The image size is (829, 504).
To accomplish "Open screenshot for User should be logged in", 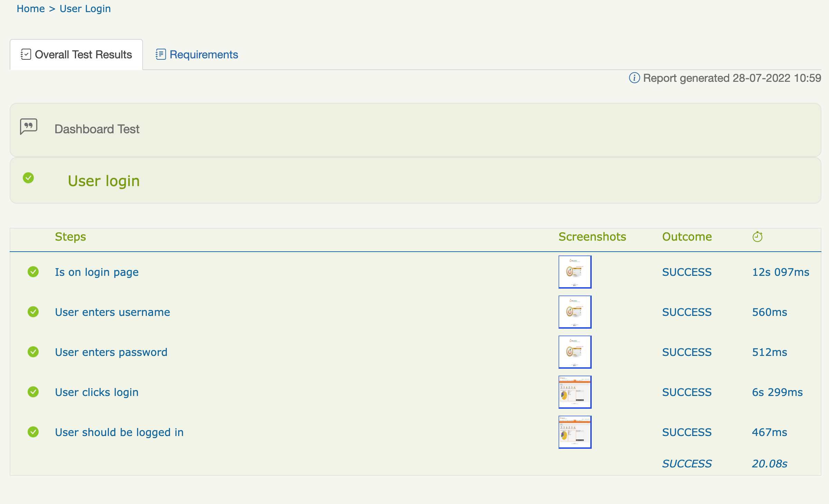I will (575, 432).
